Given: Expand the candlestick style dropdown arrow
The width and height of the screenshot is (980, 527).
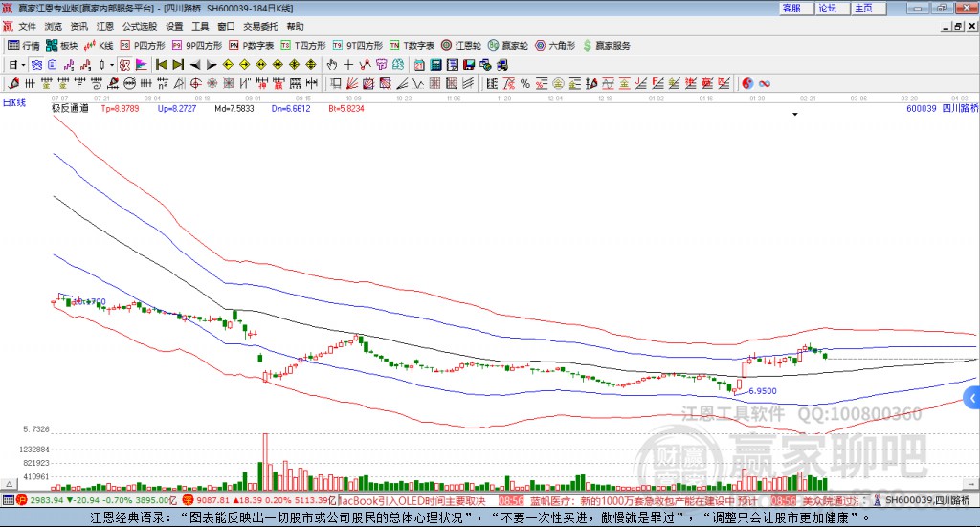Looking at the screenshot, I should click(112, 65).
